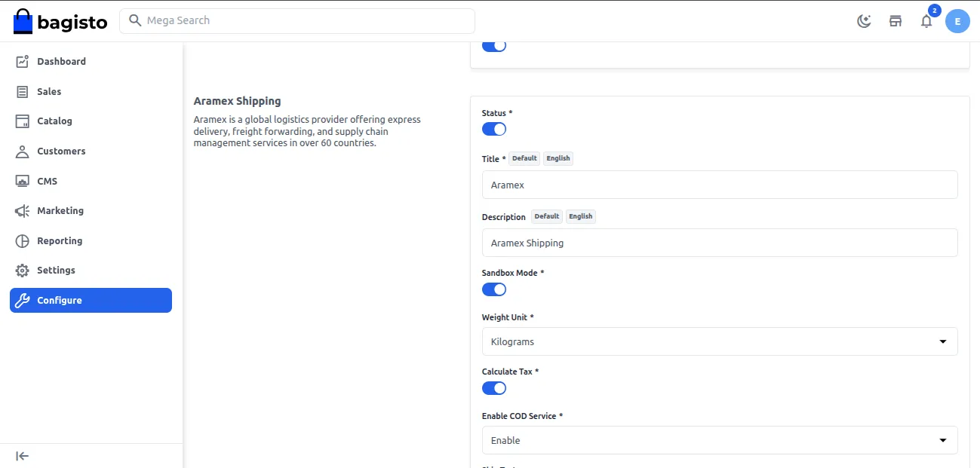Click the Customers person icon
980x468 pixels.
click(23, 151)
